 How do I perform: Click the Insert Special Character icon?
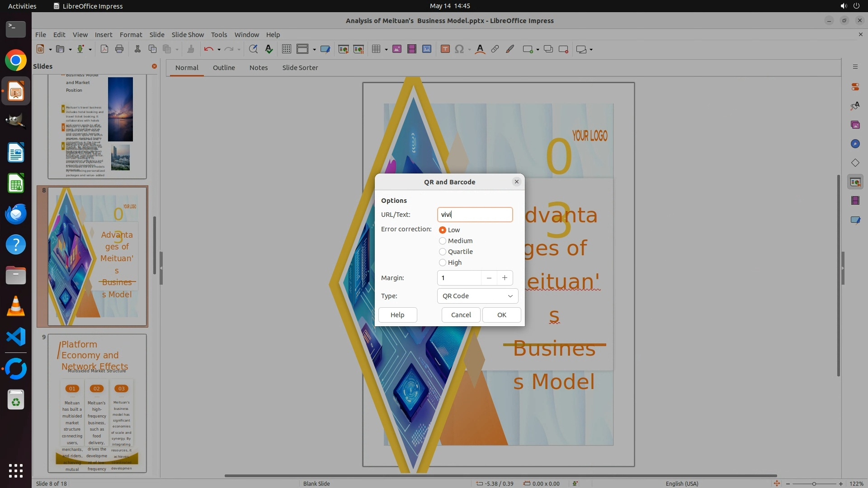459,49
